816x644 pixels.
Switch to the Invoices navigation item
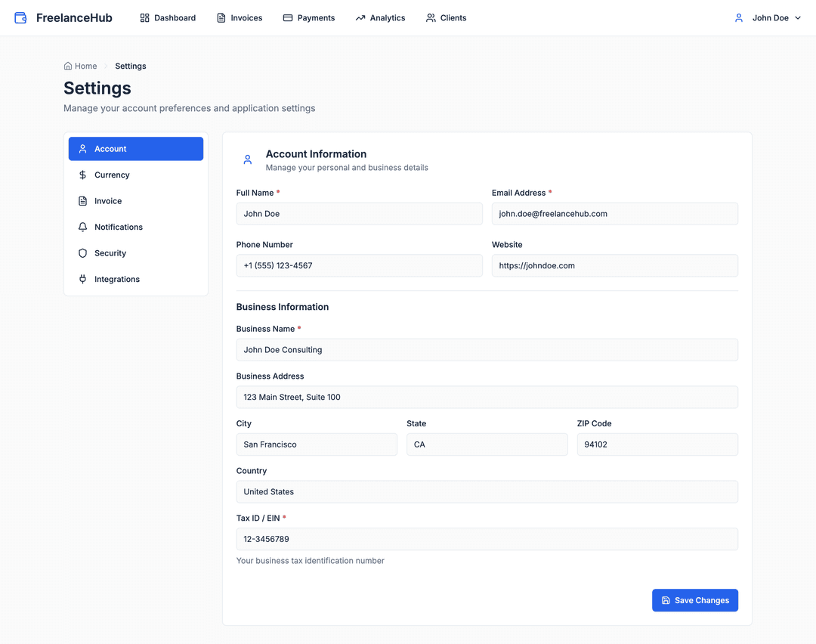(x=239, y=17)
